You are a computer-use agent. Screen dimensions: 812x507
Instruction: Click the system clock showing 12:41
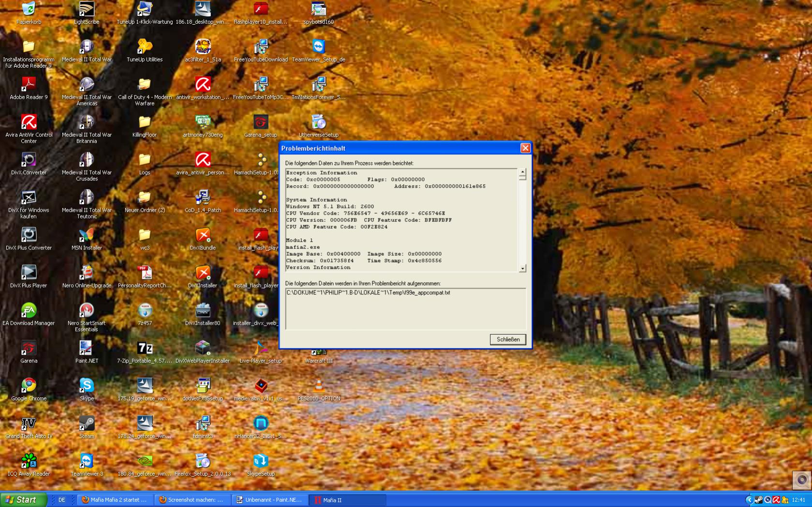coord(798,500)
